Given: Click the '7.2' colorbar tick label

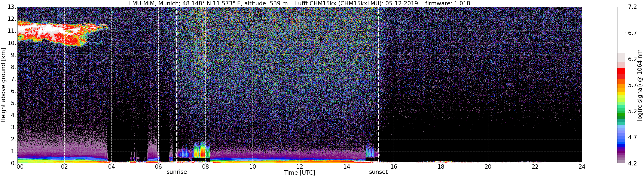Looking at the screenshot, I should tap(632, 7).
